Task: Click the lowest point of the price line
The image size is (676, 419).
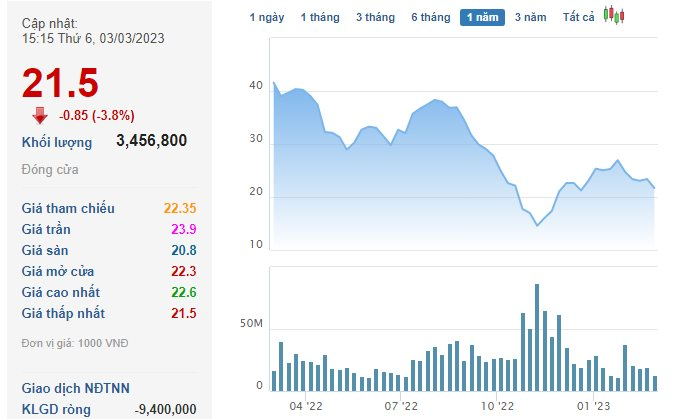Action: 537,226
